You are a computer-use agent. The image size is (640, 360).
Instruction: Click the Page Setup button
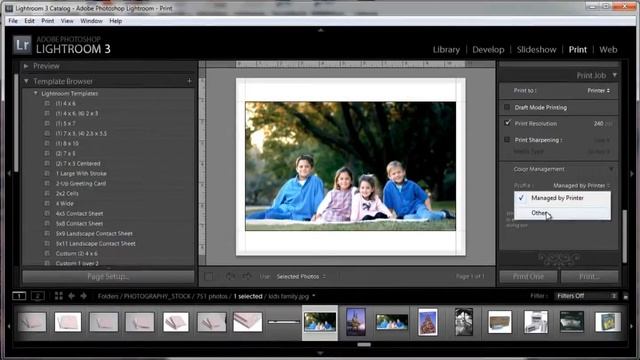(x=108, y=276)
